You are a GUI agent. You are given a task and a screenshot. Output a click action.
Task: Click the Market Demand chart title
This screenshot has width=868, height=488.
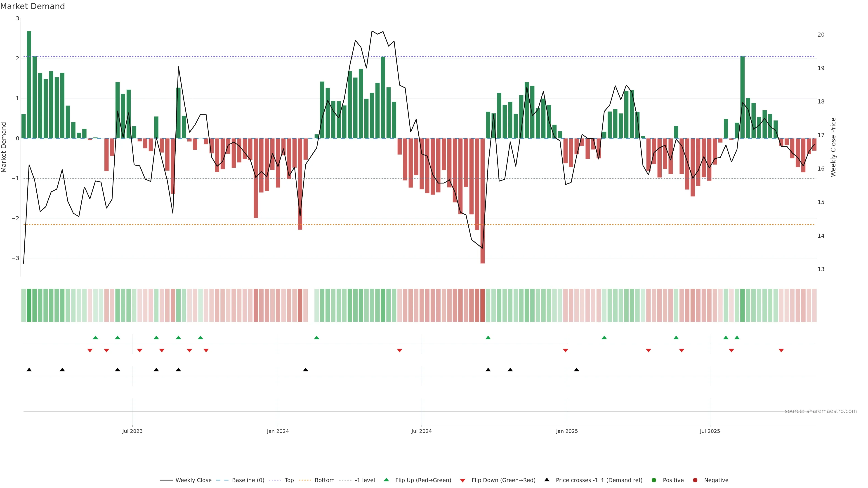coord(32,6)
